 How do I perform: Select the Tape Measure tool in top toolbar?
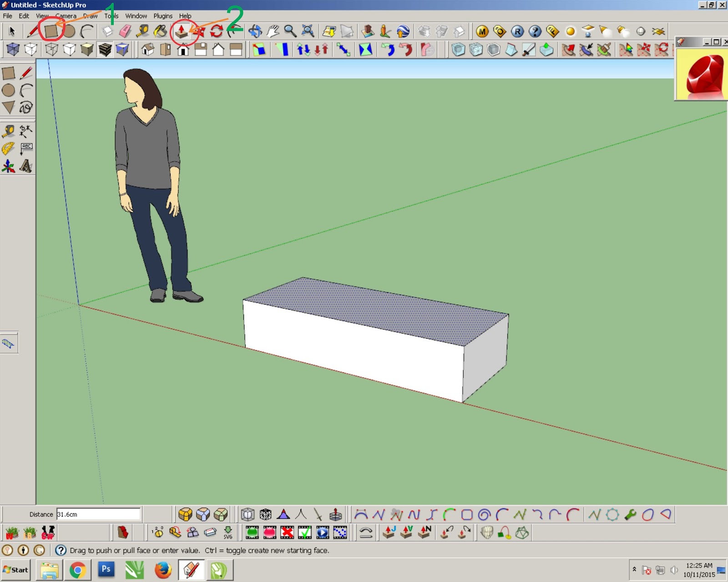142,31
